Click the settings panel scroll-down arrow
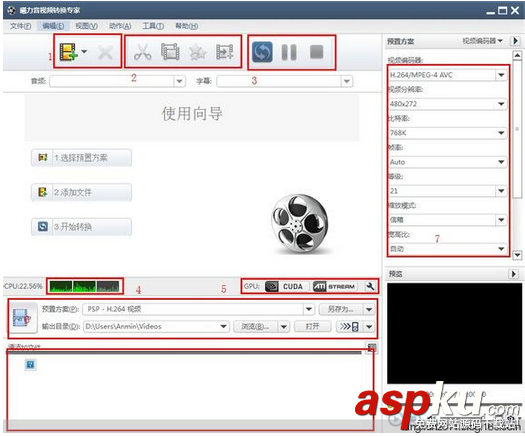Screen dimensions: 525x436 [x=517, y=255]
